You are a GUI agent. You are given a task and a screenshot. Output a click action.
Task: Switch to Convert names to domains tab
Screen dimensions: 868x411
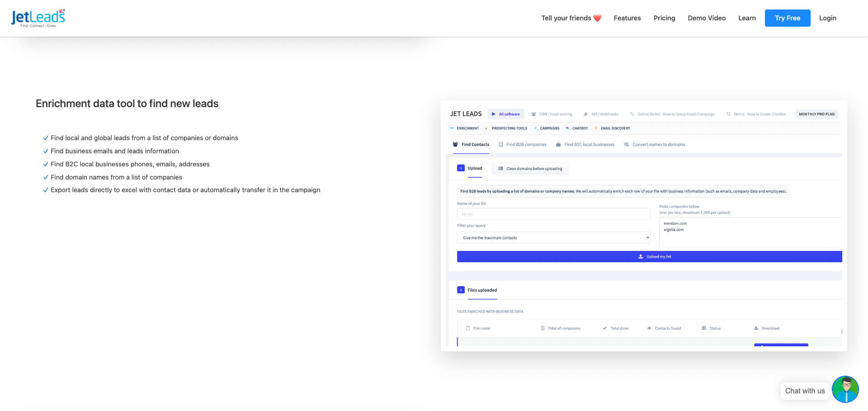coord(655,145)
